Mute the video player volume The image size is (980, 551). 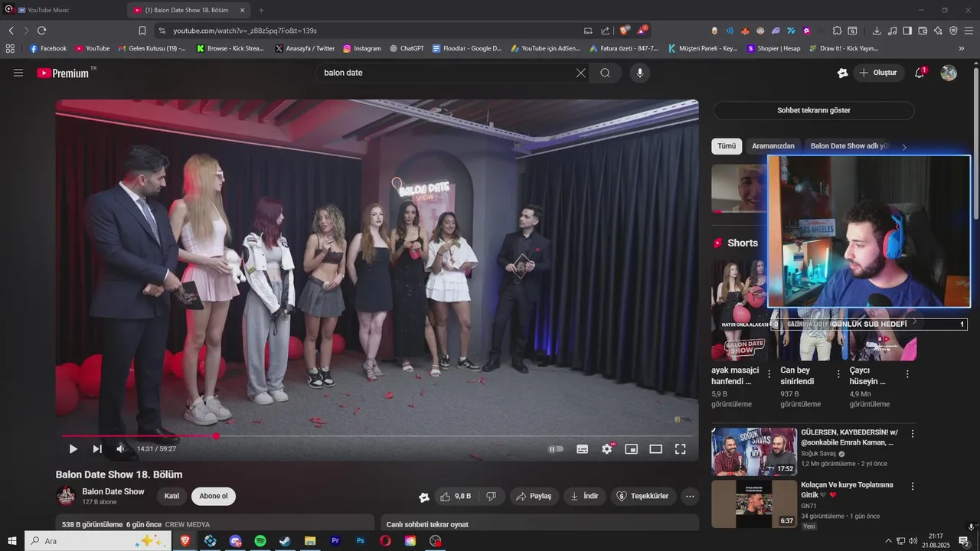tap(120, 449)
